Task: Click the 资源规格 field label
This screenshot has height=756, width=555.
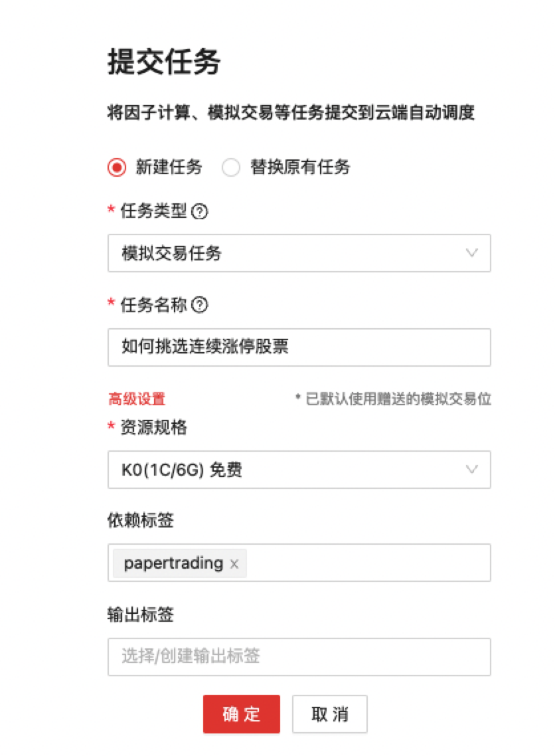Action: coord(153,428)
